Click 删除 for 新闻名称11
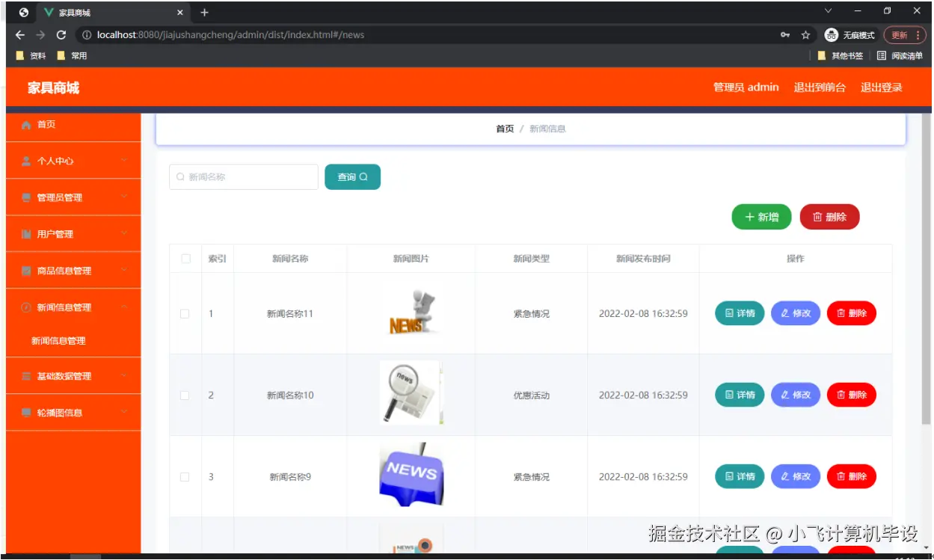This screenshot has height=560, width=934. [x=852, y=313]
